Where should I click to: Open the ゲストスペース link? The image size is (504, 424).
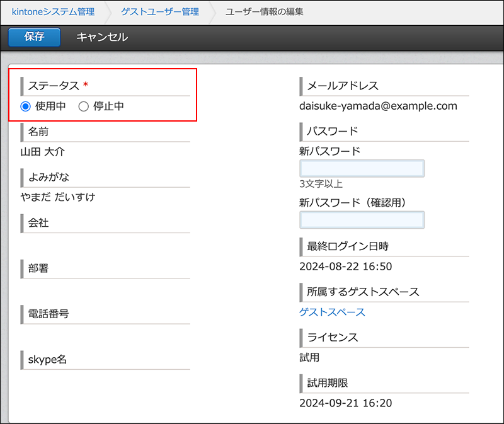333,312
